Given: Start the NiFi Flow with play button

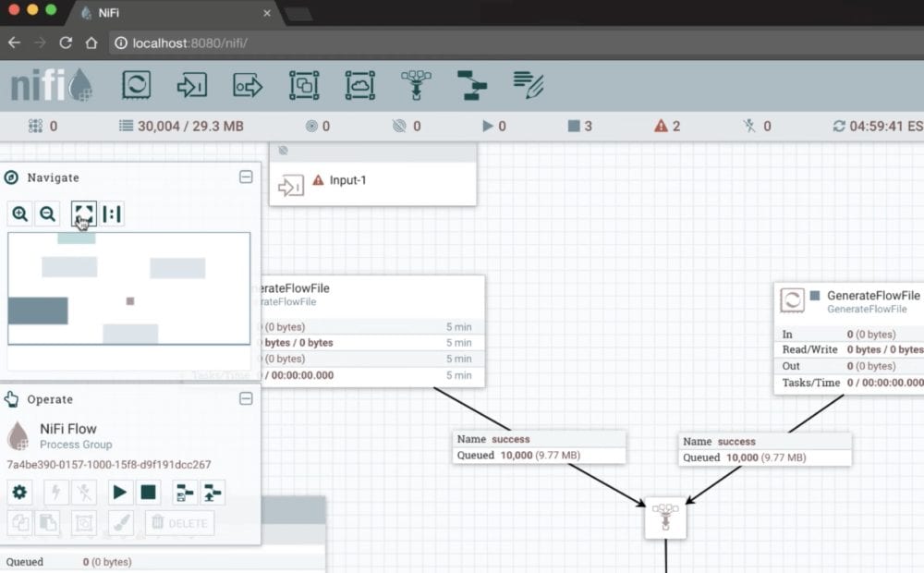Looking at the screenshot, I should tap(119, 493).
